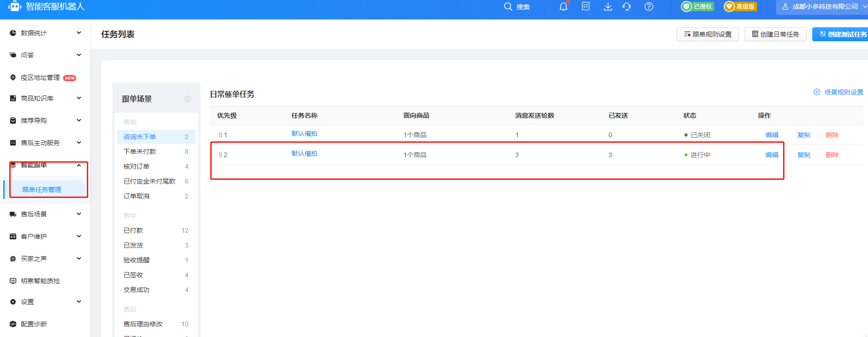Select the 已付定金未付尾款 scenario
The height and width of the screenshot is (337, 868).
pyautogui.click(x=156, y=181)
